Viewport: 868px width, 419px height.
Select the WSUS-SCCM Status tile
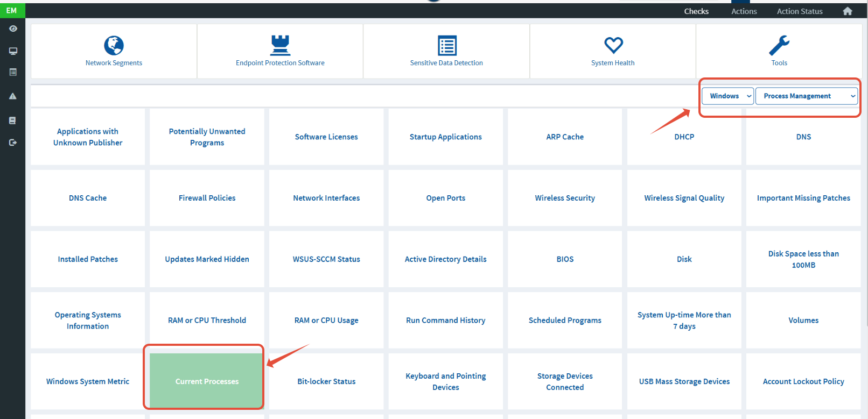tap(326, 259)
